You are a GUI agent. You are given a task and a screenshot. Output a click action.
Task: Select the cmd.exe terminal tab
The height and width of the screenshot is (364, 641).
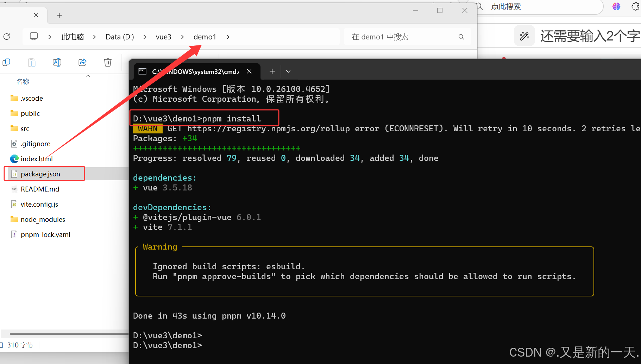(x=197, y=71)
